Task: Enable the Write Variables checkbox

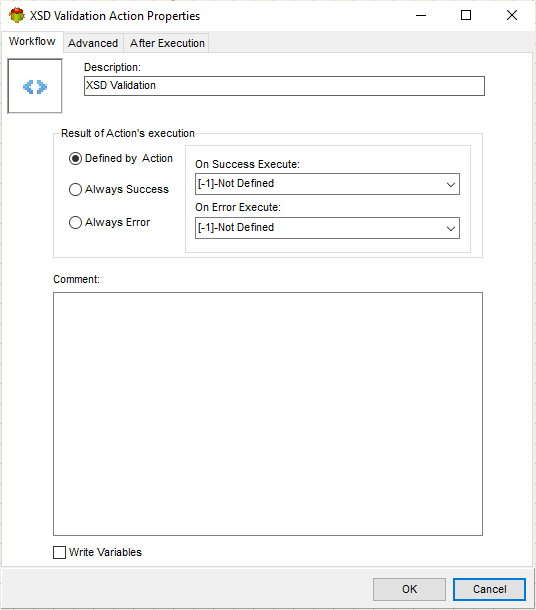Action: pos(59,552)
